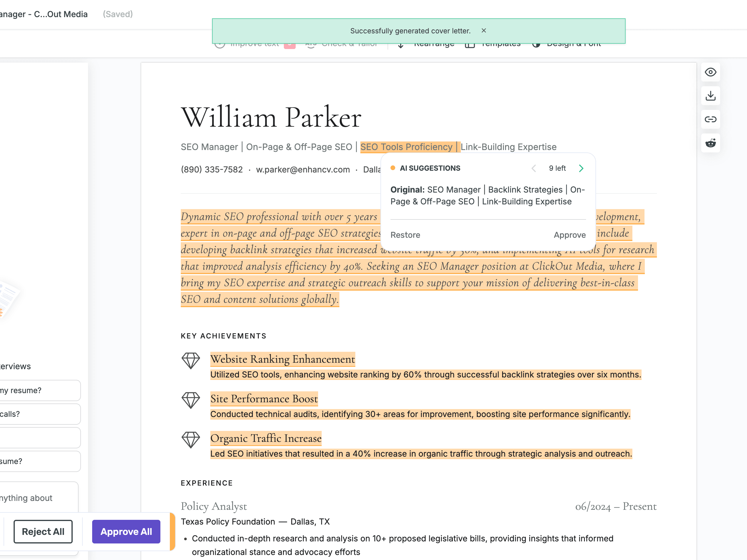Select the Experience section heading

[207, 483]
